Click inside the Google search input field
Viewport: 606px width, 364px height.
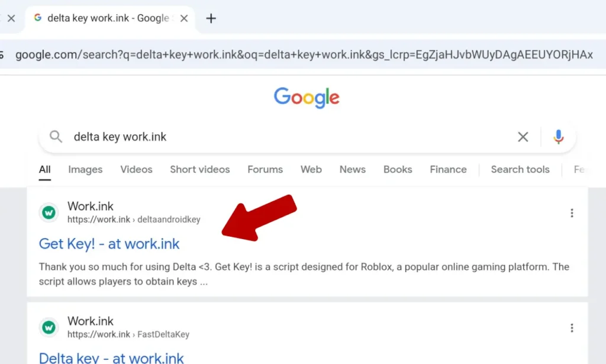point(284,137)
